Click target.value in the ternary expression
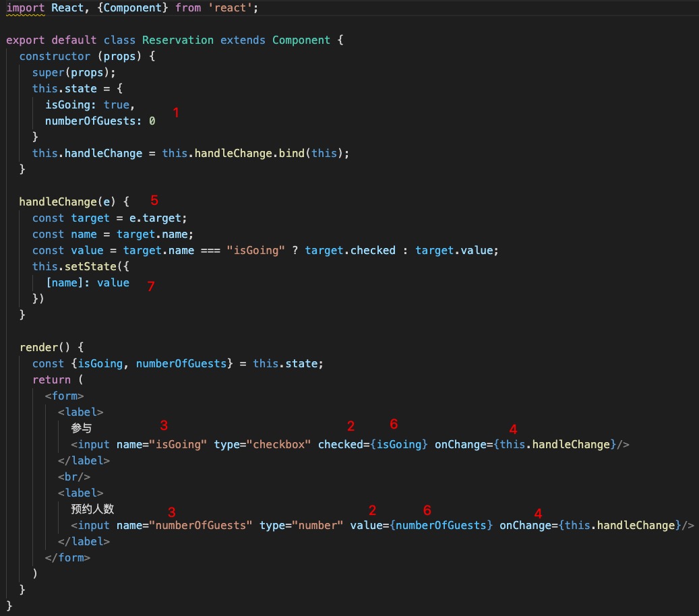 454,251
